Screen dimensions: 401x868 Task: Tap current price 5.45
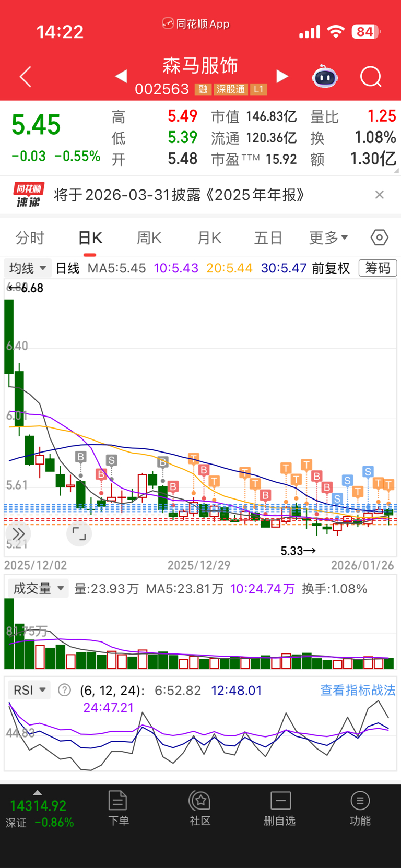tap(36, 125)
